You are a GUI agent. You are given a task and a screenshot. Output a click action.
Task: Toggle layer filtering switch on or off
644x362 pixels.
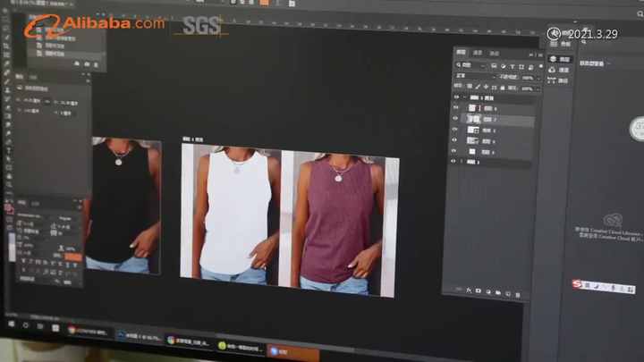pyautogui.click(x=540, y=67)
